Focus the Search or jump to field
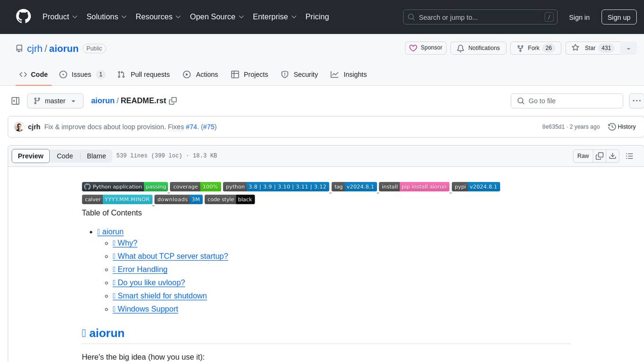 (x=481, y=18)
